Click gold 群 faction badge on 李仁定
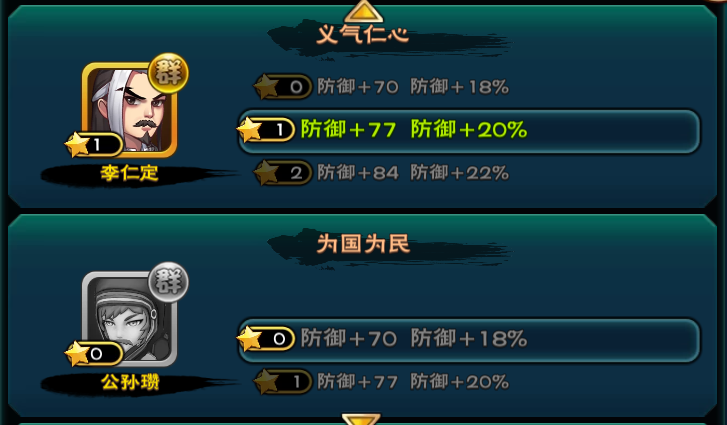The width and height of the screenshot is (727, 425). (x=168, y=73)
